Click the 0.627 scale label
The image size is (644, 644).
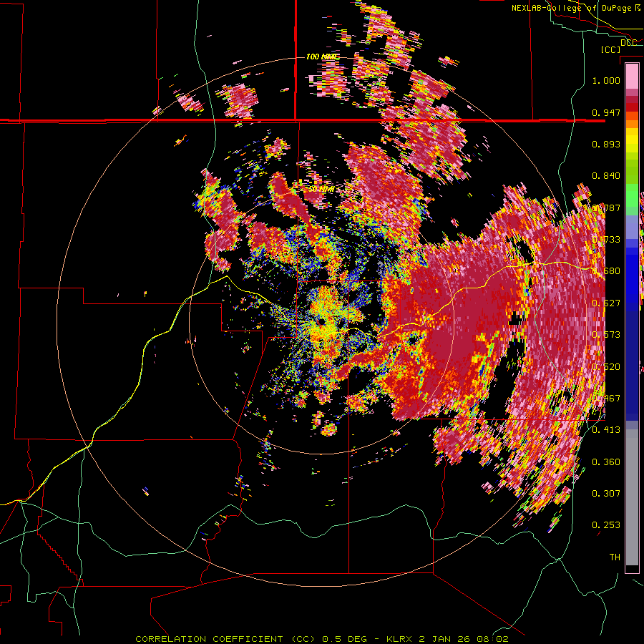tap(606, 303)
